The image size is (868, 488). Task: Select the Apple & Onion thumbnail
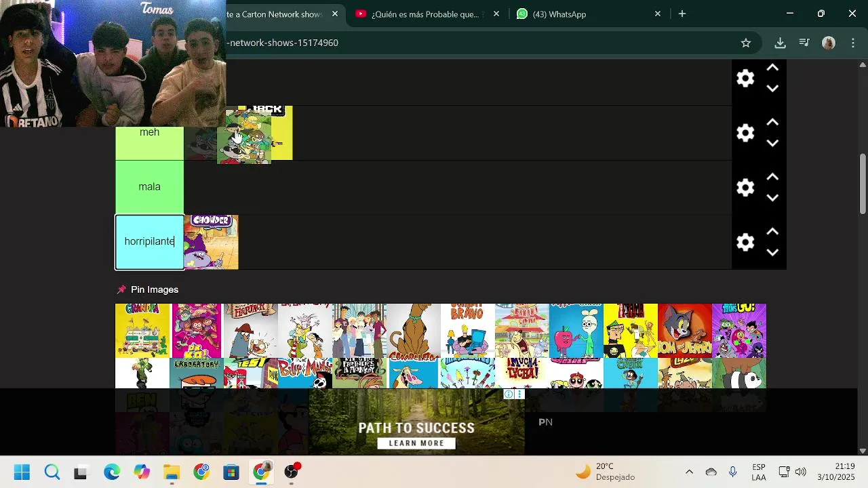576,330
